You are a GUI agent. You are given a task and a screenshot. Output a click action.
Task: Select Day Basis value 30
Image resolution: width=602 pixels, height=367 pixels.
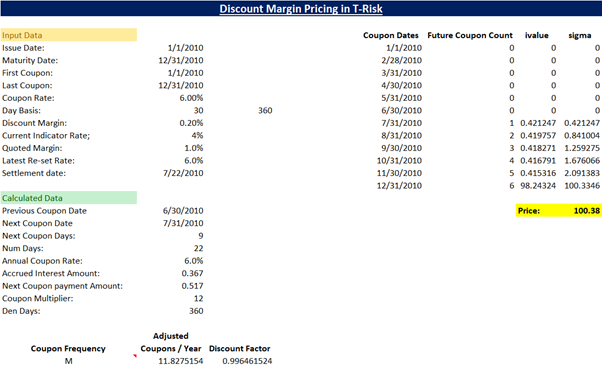198,110
